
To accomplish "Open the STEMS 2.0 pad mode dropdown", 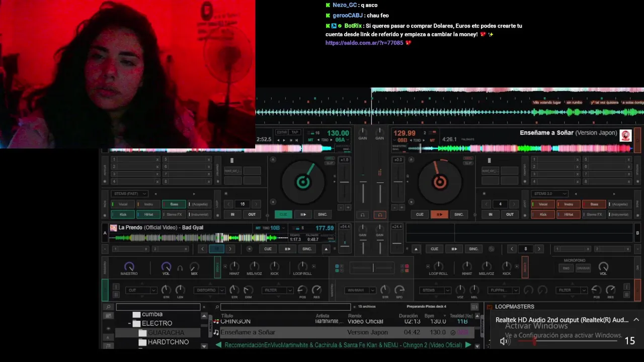I will click(550, 194).
